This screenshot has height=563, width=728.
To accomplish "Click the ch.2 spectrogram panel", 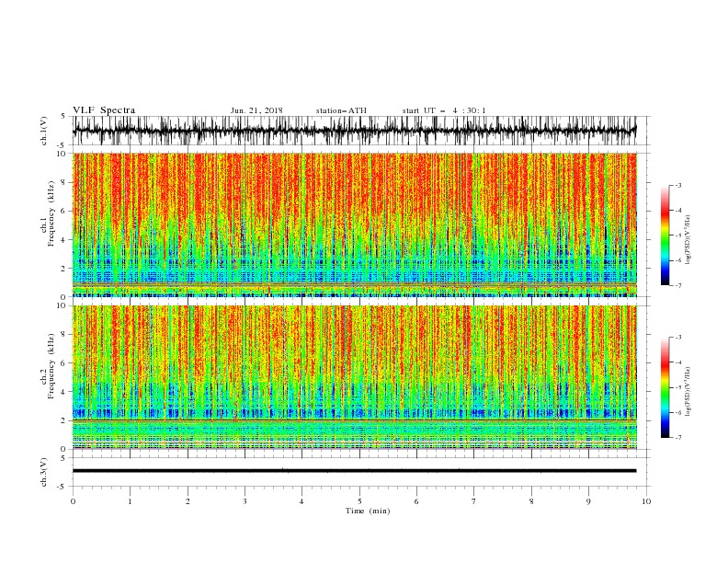I will 355,377.
